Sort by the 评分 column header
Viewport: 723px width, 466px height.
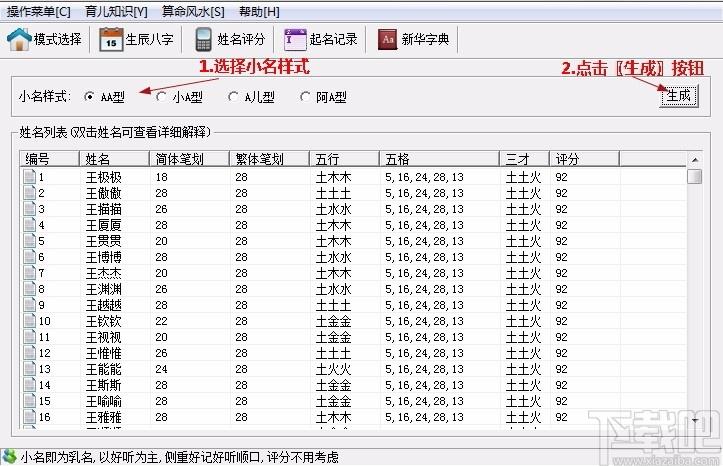pos(584,159)
